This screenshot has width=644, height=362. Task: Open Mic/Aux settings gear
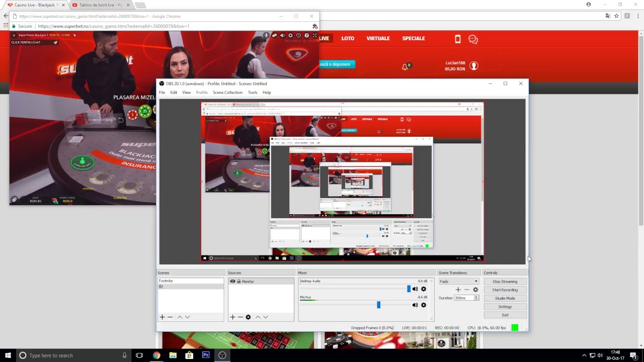[424, 305]
